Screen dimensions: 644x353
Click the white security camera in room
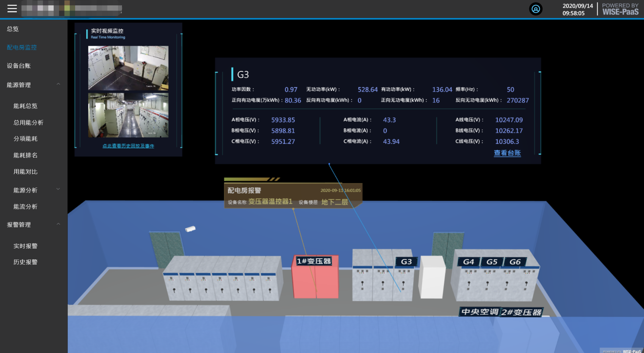(190, 229)
